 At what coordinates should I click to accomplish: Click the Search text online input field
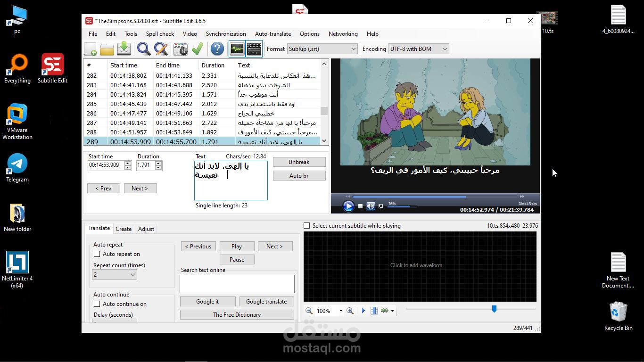click(237, 284)
